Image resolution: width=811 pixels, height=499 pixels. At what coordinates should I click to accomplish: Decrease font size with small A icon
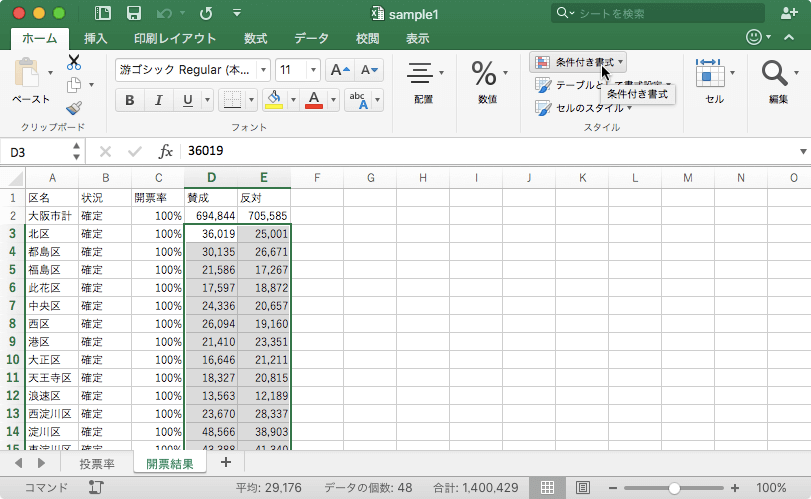tap(369, 70)
